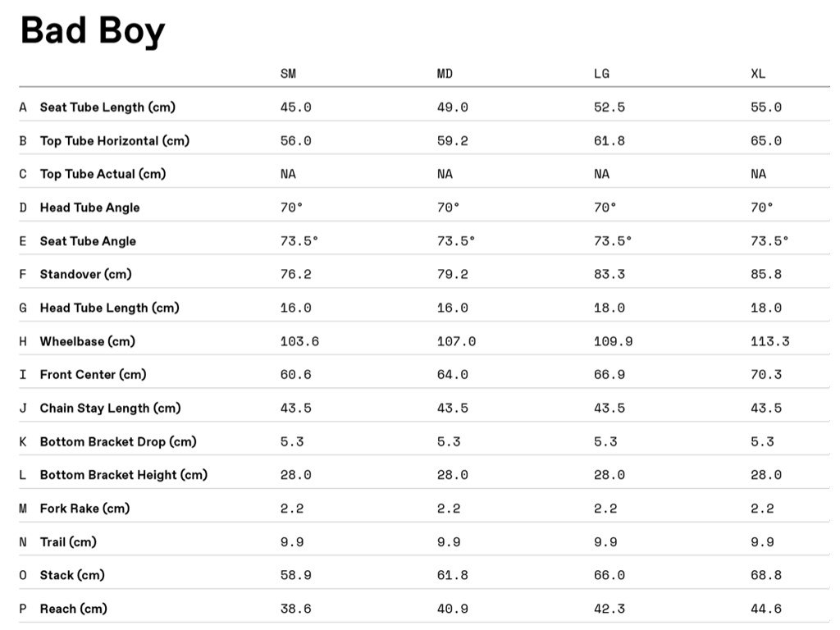This screenshot has width=840, height=630.
Task: Select the MD size column header
Action: (445, 74)
